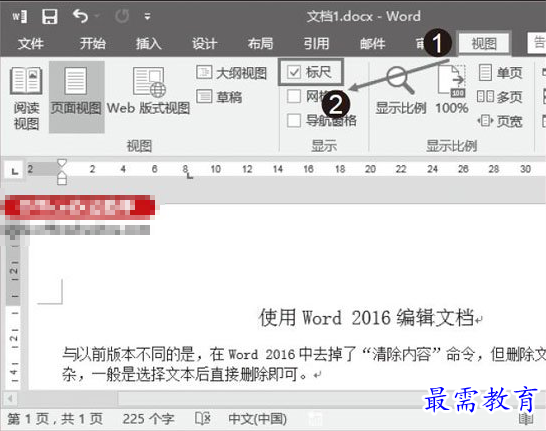
Task: Click the 告 tell me search box
Action: tap(537, 43)
